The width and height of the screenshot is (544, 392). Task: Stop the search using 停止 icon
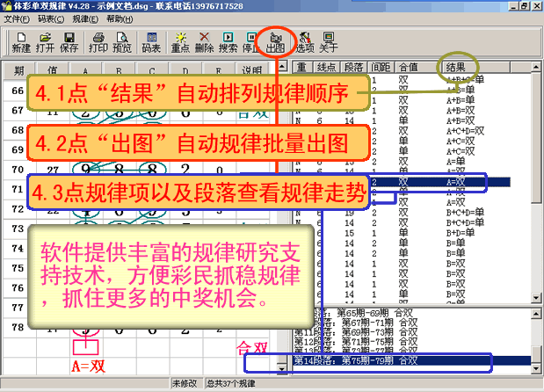point(250,42)
